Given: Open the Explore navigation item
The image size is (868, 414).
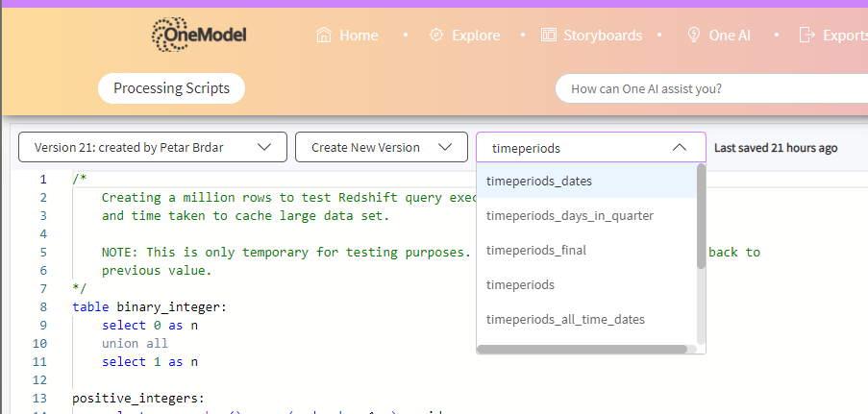Looking at the screenshot, I should (476, 36).
